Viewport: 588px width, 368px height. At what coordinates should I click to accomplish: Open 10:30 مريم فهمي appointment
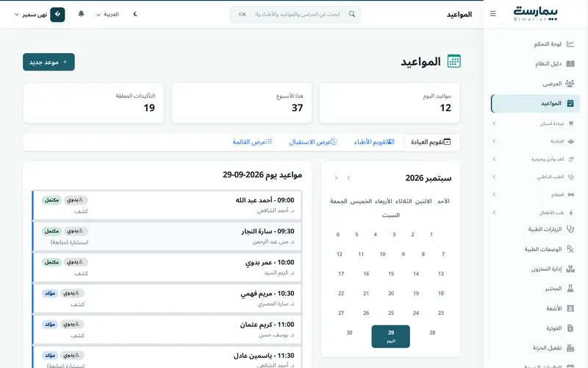point(168,299)
